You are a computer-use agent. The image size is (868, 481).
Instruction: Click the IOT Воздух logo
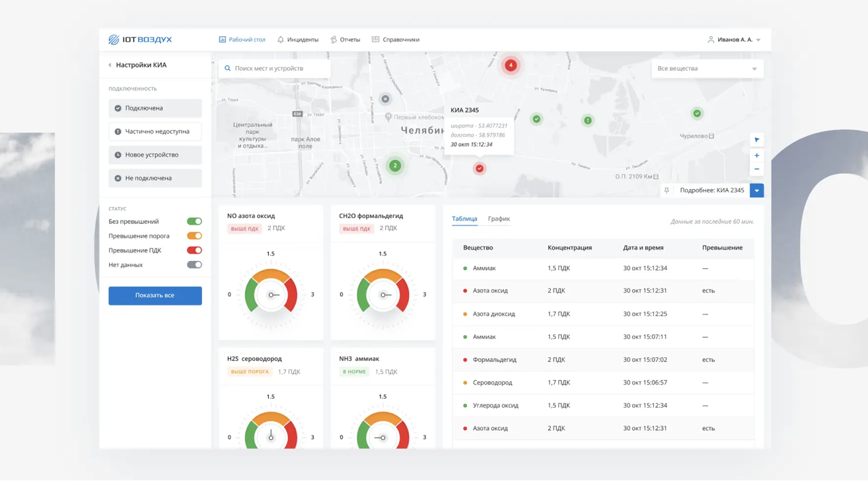140,40
